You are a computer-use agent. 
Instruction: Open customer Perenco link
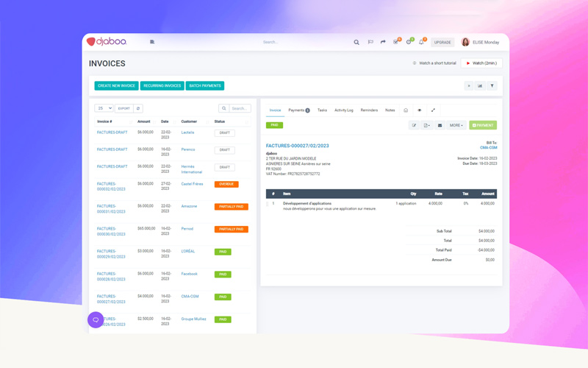[x=188, y=149]
